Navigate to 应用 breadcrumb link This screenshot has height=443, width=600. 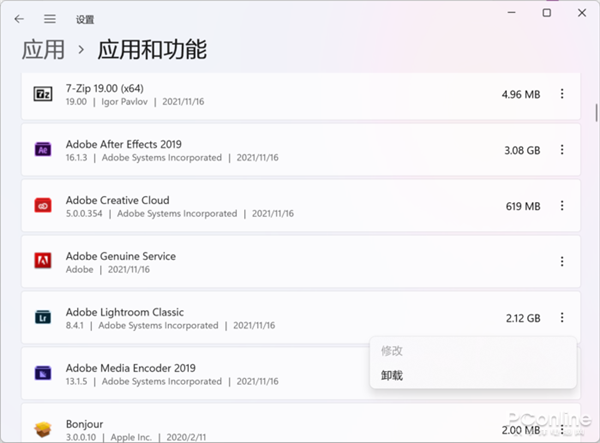[x=43, y=50]
